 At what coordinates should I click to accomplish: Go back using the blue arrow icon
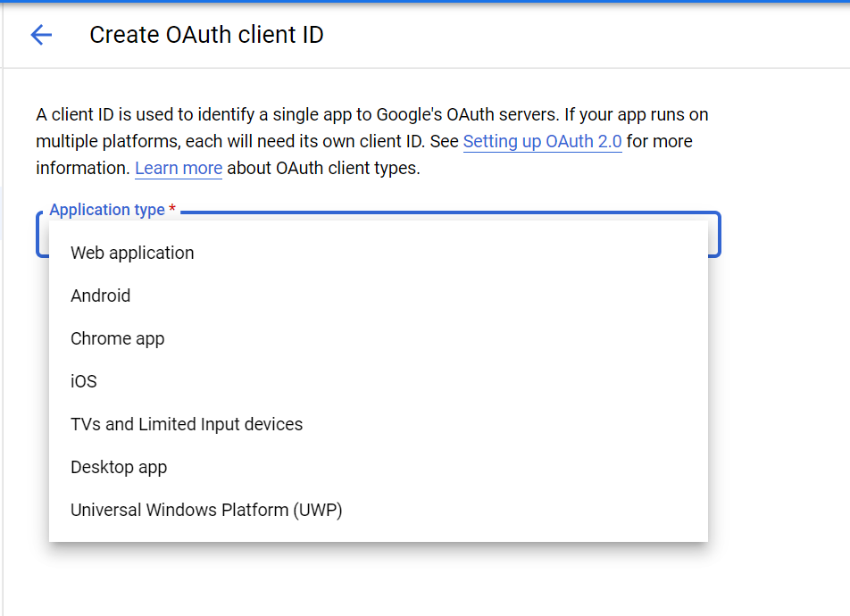click(41, 35)
